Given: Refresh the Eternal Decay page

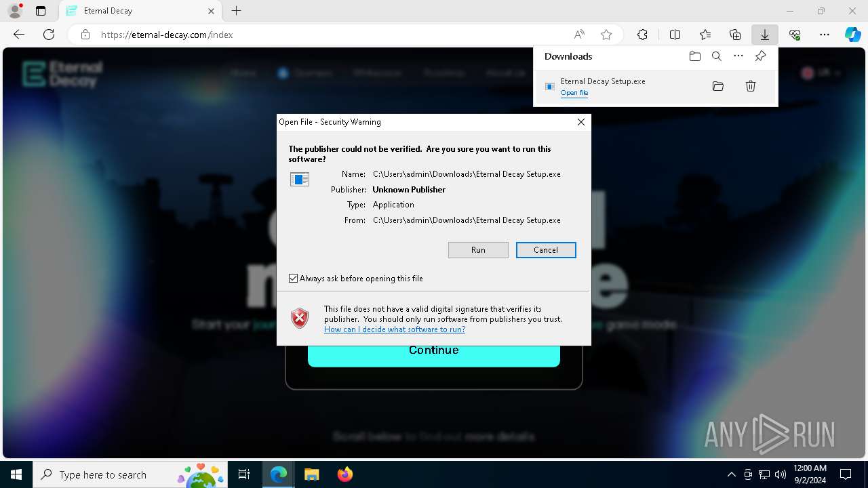Looking at the screenshot, I should [x=49, y=35].
